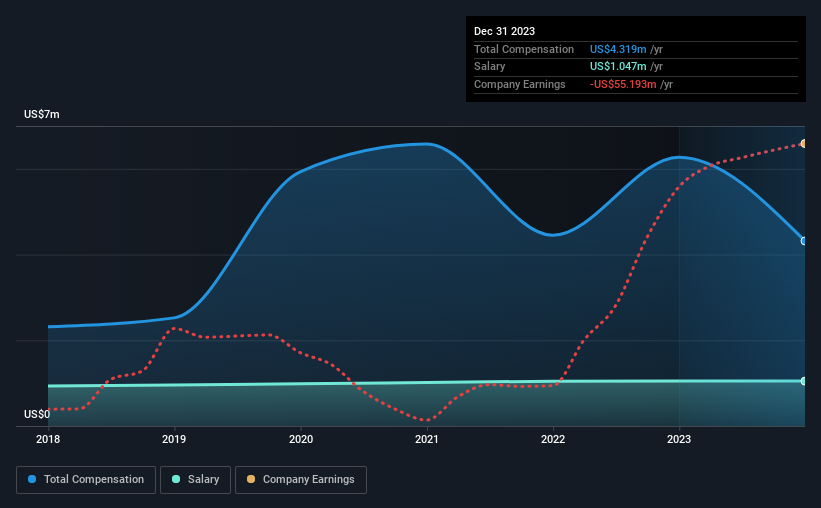Image resolution: width=821 pixels, height=508 pixels.
Task: Click the orange Company Earnings legend dot
Action: tap(251, 479)
